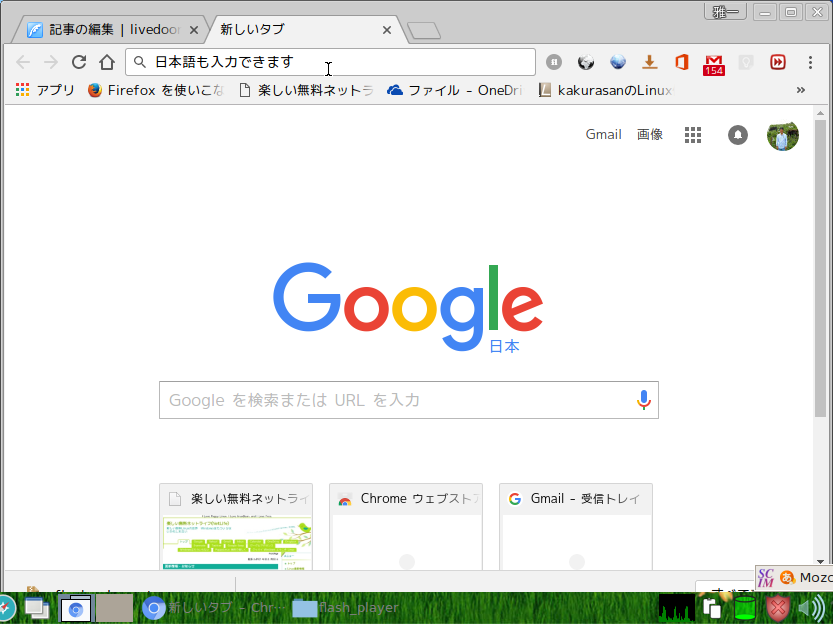Click the CPU load graph monitor
833x624 pixels.
pyautogui.click(x=676, y=608)
